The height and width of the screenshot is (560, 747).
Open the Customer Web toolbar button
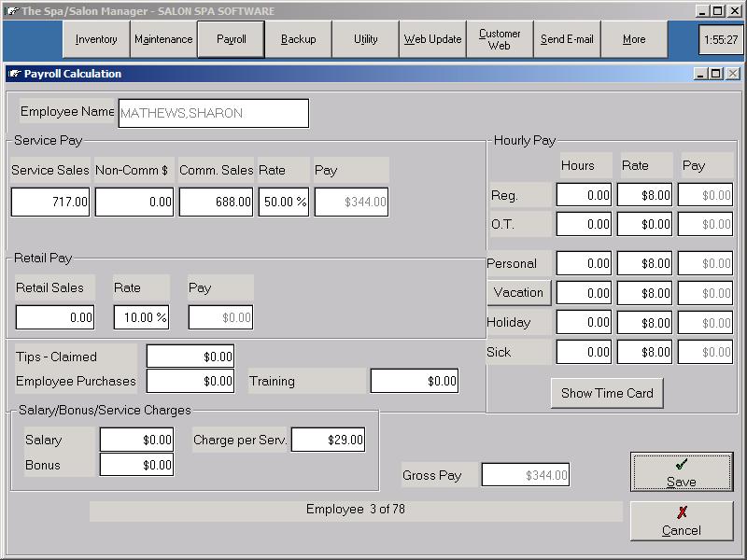click(x=500, y=39)
